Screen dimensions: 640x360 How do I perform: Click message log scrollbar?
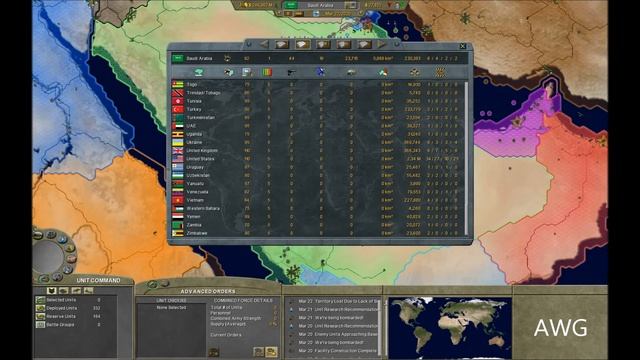coord(380,328)
